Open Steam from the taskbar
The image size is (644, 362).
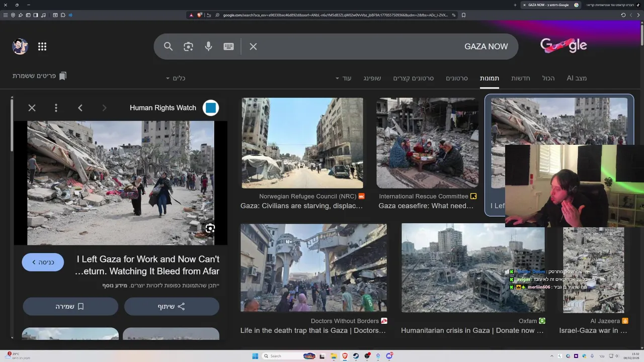pyautogui.click(x=356, y=356)
